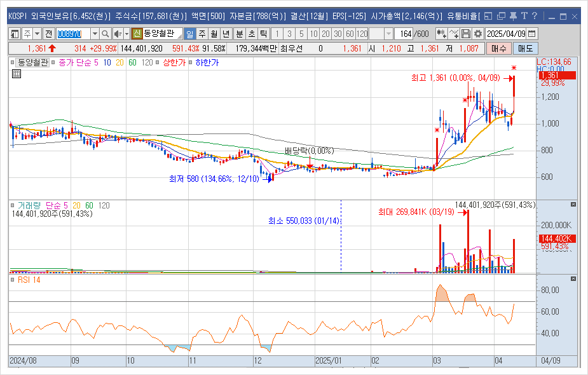Image resolution: width=588 pixels, height=375 pixels.
Task: Open the empty interval combo box dropdown
Action: pyautogui.click(x=389, y=34)
